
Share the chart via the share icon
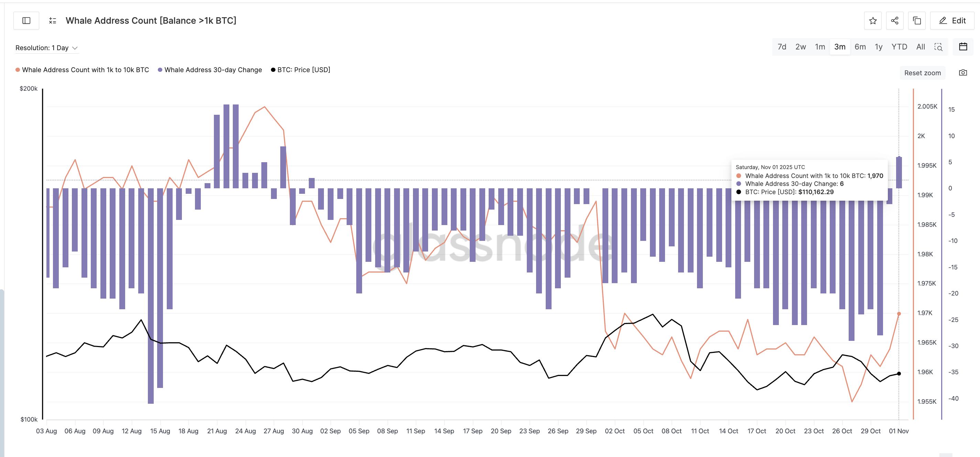895,21
